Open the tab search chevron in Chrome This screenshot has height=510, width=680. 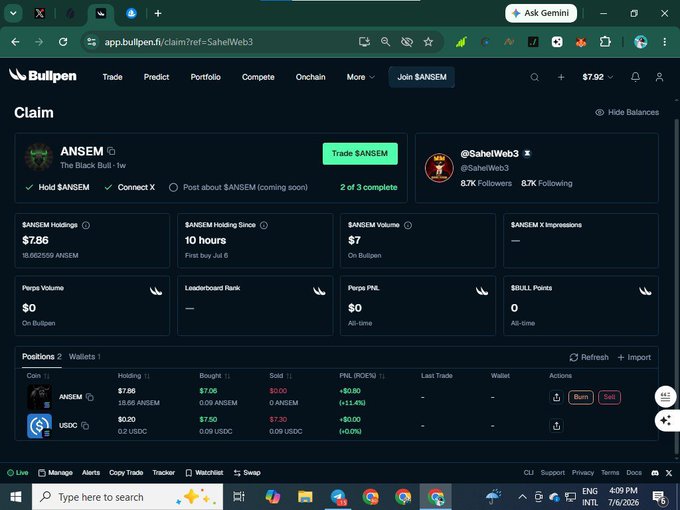tap(13, 13)
